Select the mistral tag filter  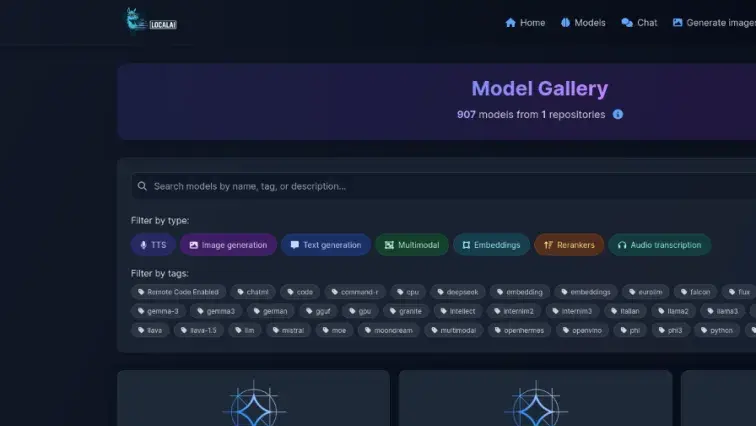[286, 330]
